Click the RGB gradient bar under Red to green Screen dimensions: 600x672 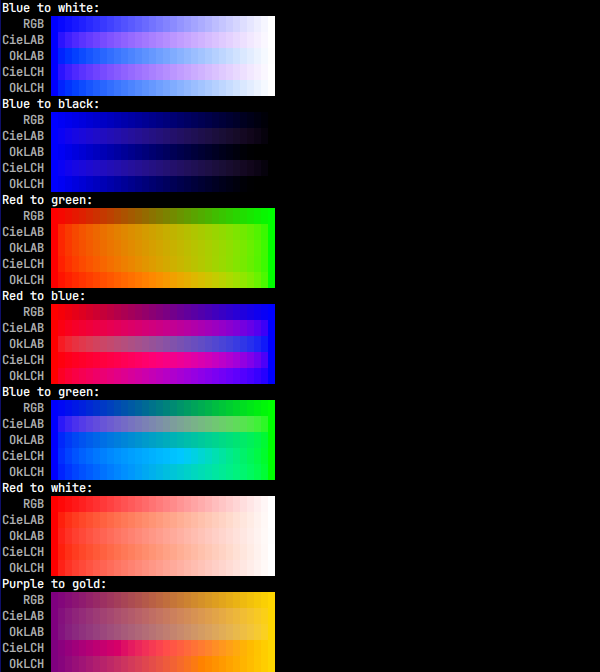163,216
